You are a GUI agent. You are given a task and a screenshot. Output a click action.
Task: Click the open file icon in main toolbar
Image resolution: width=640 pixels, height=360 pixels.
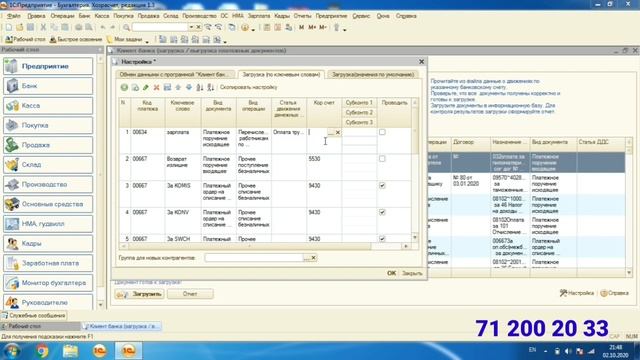click(20, 27)
